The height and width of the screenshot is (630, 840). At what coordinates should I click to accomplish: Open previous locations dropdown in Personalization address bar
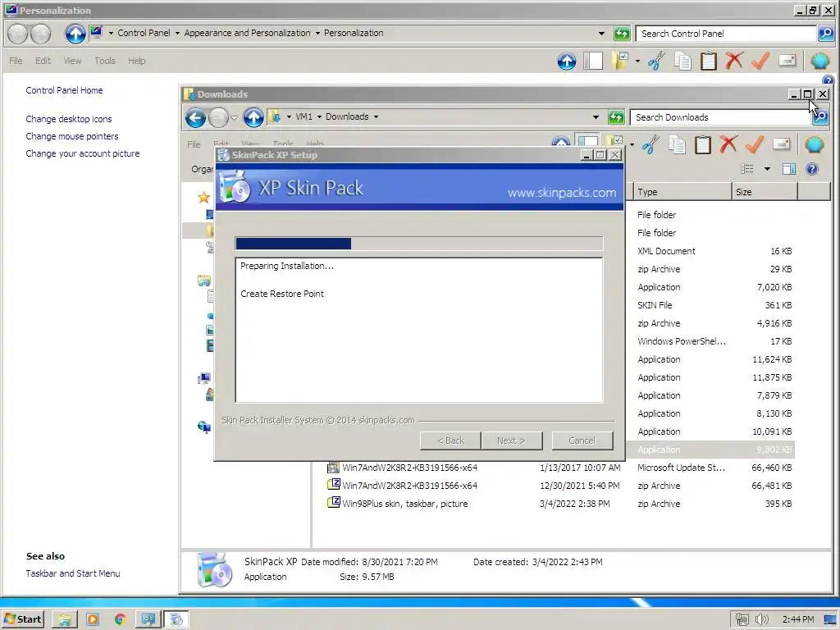601,34
